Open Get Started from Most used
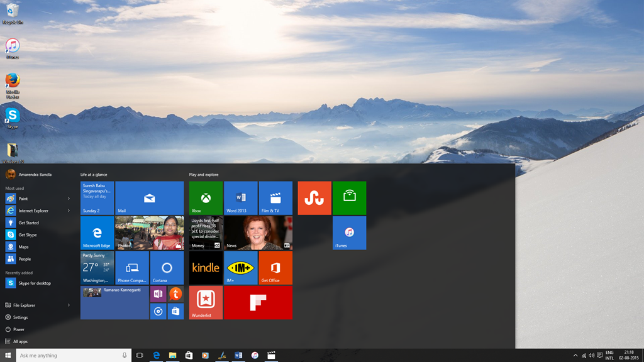This screenshot has width=644, height=362. [37, 222]
